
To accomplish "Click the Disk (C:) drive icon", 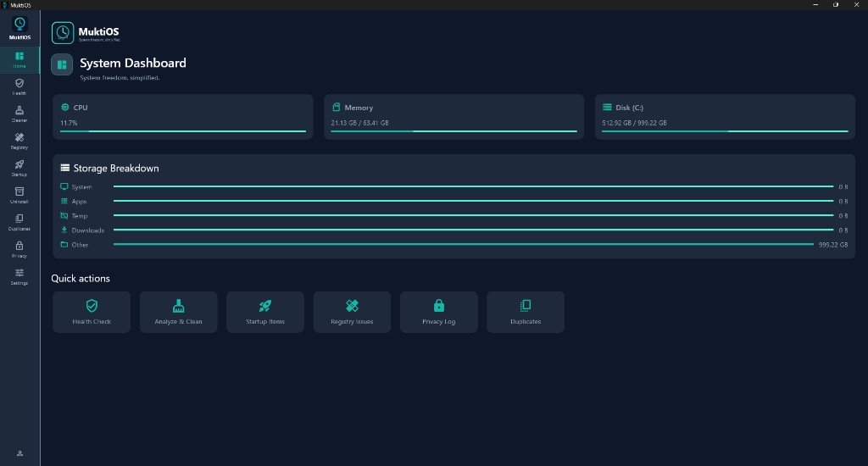I will pyautogui.click(x=607, y=108).
